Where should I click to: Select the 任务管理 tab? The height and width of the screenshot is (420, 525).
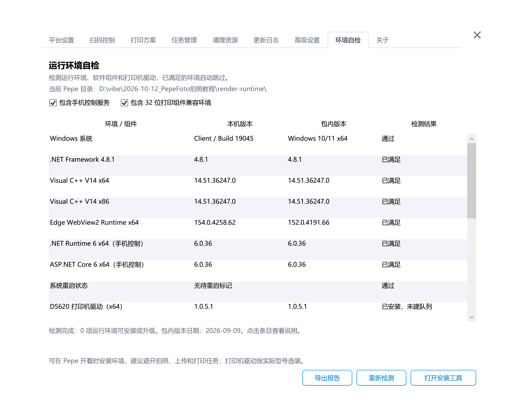(x=184, y=40)
